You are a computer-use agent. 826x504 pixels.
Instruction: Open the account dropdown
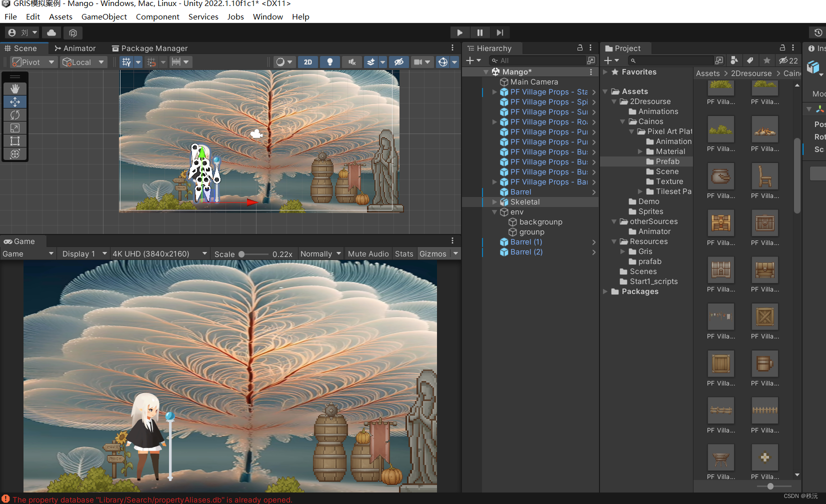coord(23,32)
